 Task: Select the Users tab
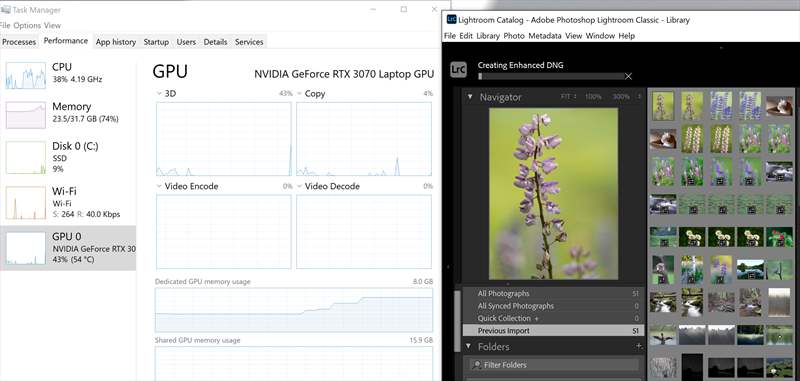(x=186, y=42)
